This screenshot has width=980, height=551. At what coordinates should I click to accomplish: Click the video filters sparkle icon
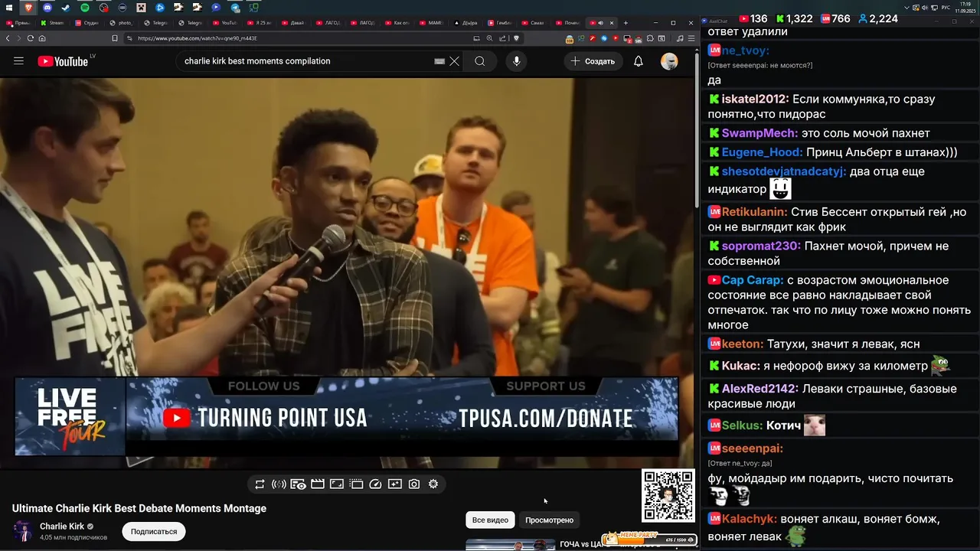pyautogui.click(x=394, y=484)
